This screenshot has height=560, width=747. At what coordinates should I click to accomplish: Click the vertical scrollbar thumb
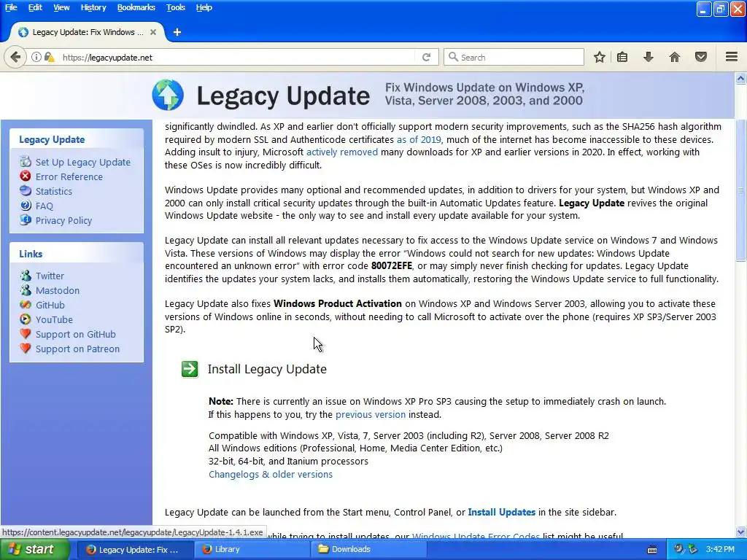(741, 190)
